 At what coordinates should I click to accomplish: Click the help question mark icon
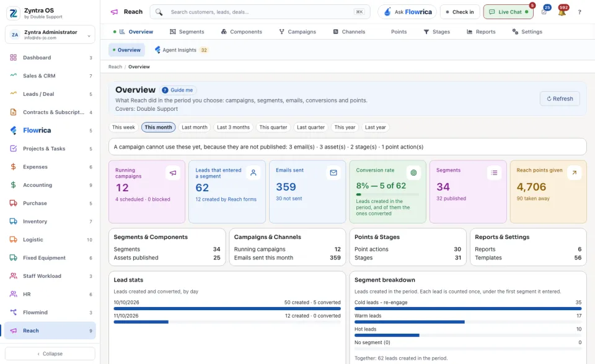580,12
